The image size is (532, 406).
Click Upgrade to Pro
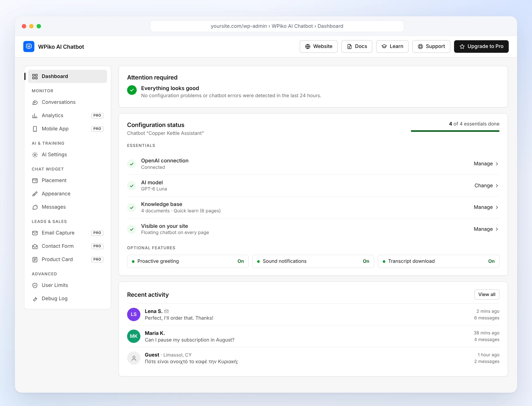point(481,47)
